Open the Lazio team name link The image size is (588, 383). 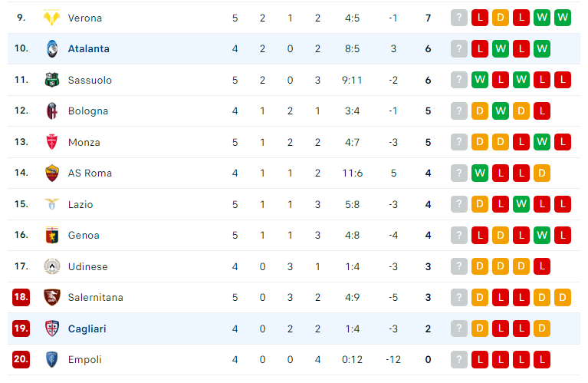click(80, 204)
